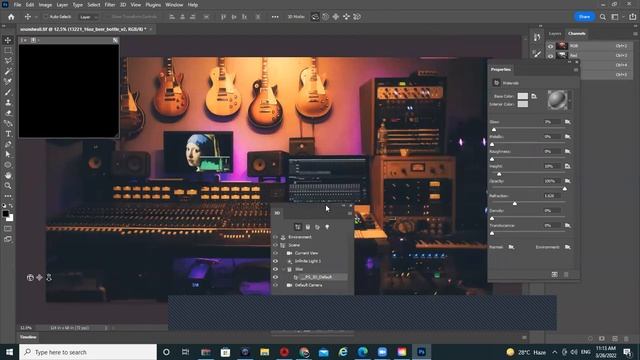Select the Eraser tool
The image size is (640, 360).
click(x=8, y=113)
